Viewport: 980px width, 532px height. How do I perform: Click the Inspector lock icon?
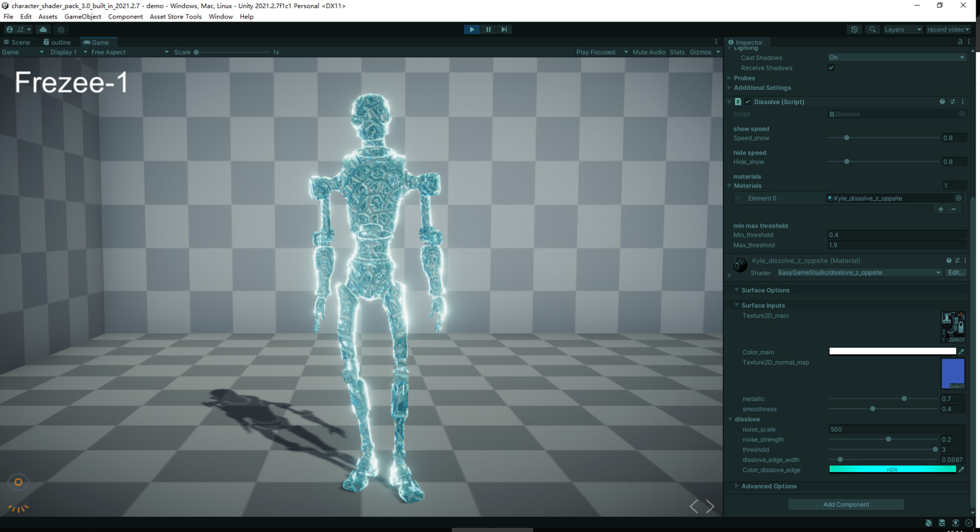[x=959, y=42]
